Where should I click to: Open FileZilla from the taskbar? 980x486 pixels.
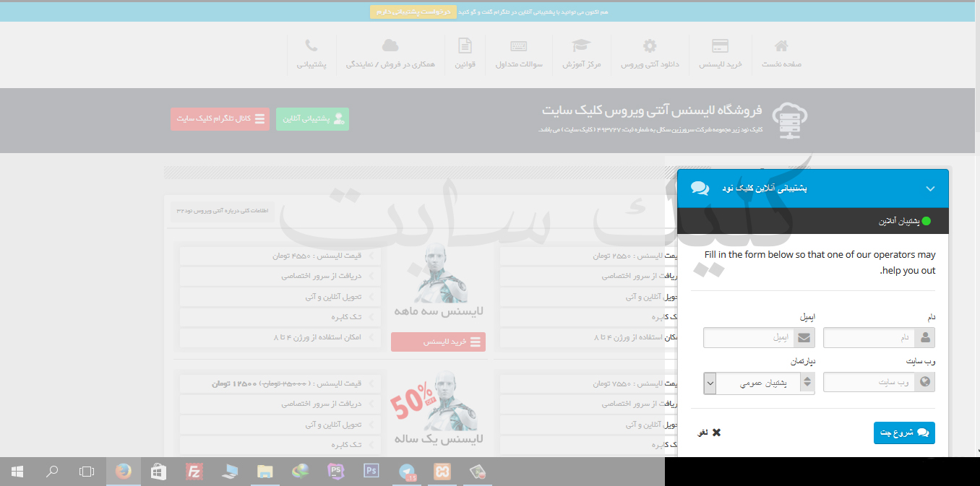tap(193, 472)
